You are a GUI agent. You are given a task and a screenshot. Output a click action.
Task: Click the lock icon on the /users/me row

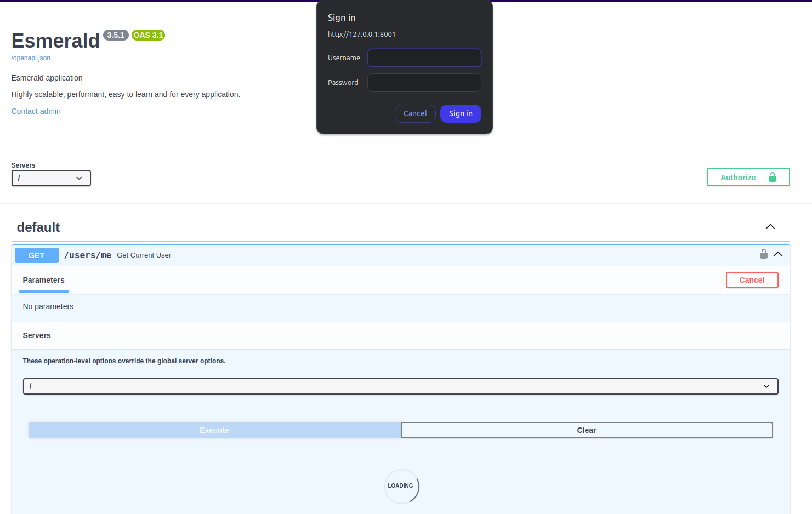763,254
